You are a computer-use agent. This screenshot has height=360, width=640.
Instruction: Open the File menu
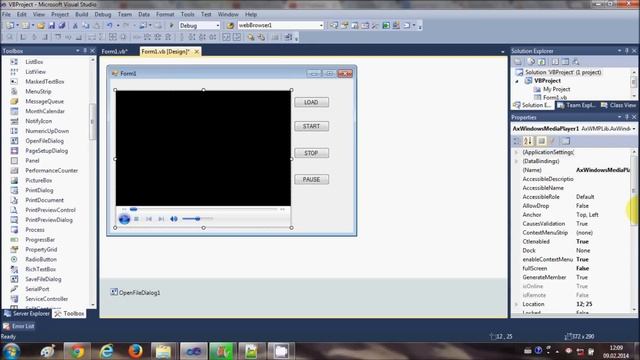point(7,14)
